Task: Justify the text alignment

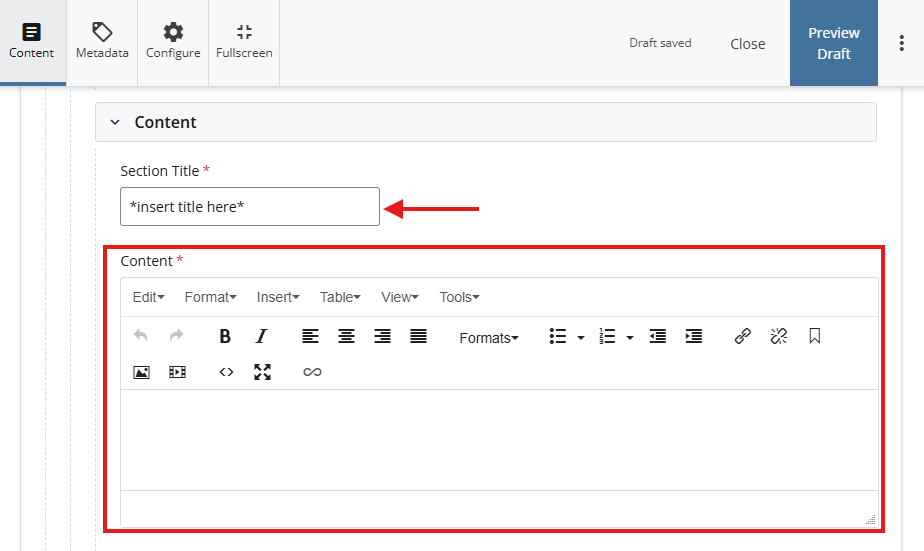Action: (418, 337)
